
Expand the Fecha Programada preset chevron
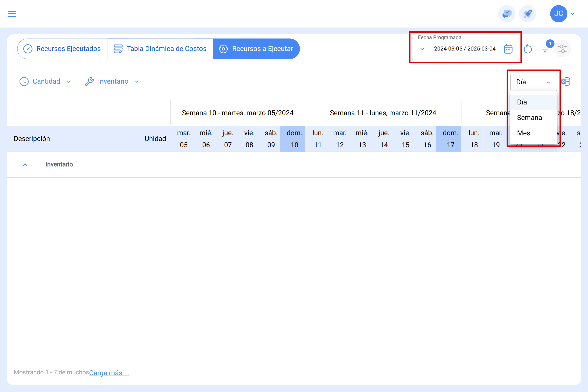pyautogui.click(x=422, y=49)
